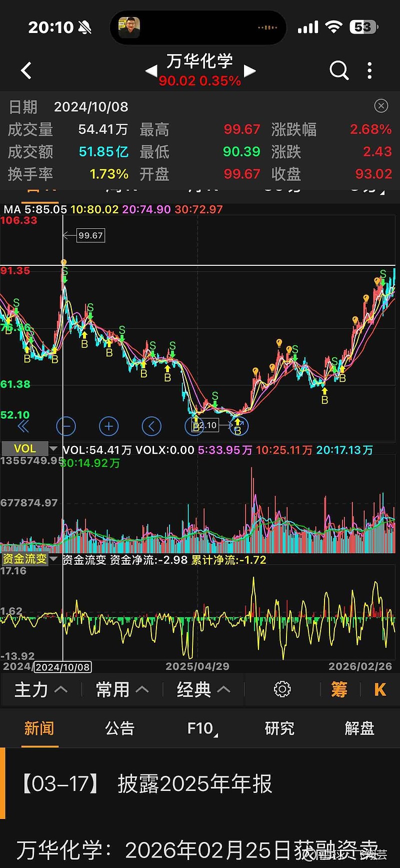Open the 资金流变 indicator dropdown
Image resolution: width=400 pixels, height=868 pixels.
click(29, 559)
